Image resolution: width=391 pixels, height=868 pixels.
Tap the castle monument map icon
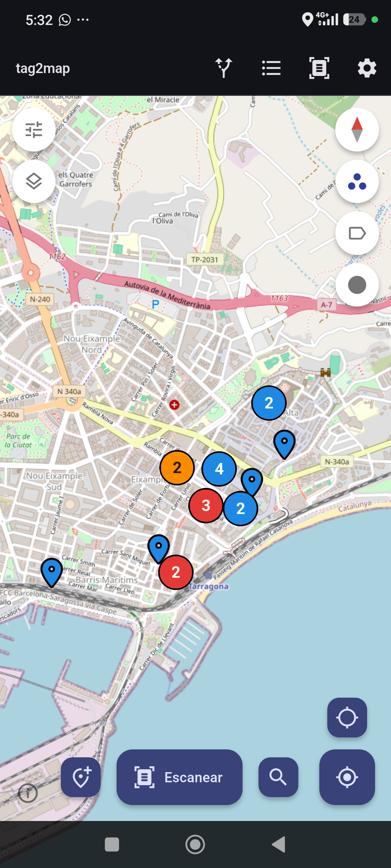[x=325, y=373]
